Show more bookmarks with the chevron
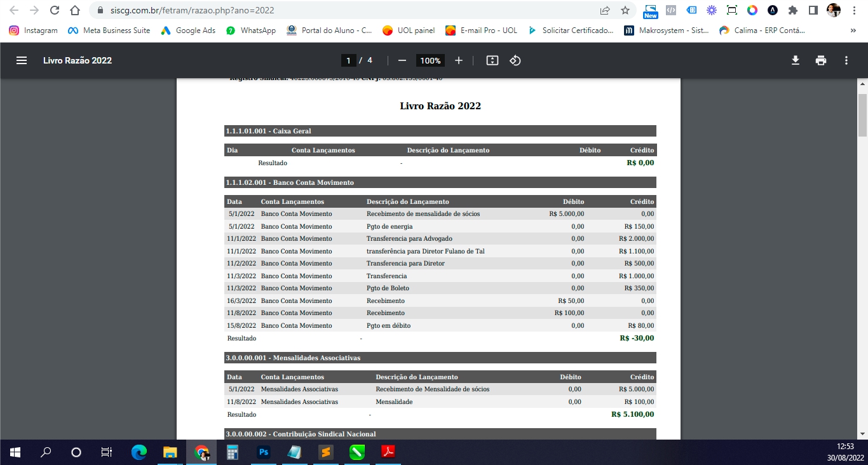868x465 pixels. pyautogui.click(x=853, y=30)
